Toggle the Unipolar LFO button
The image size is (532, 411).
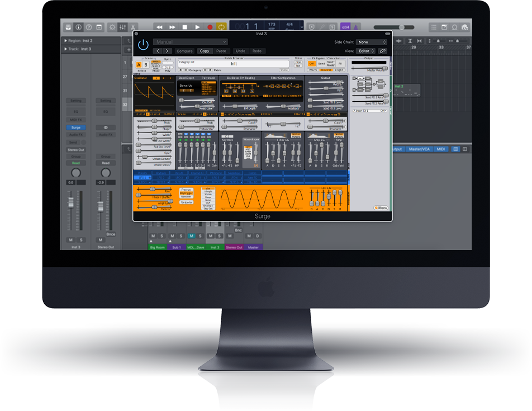(187, 202)
